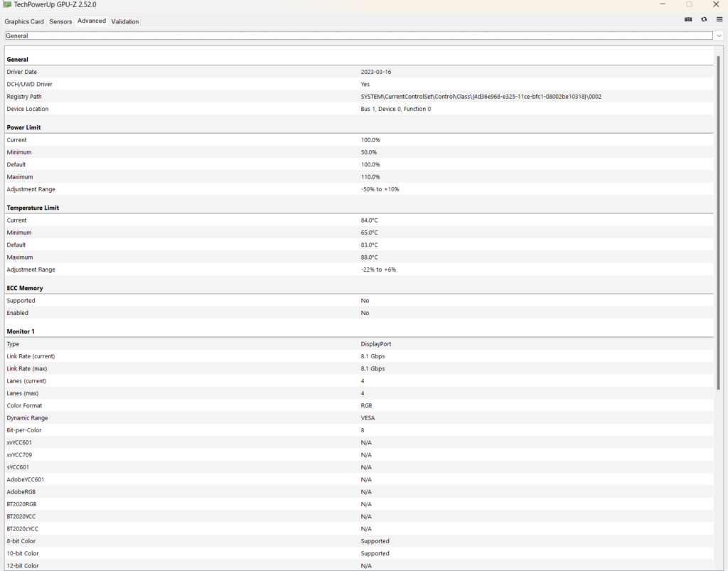
Task: Minimize the GPU-Z window
Action: [x=663, y=5]
